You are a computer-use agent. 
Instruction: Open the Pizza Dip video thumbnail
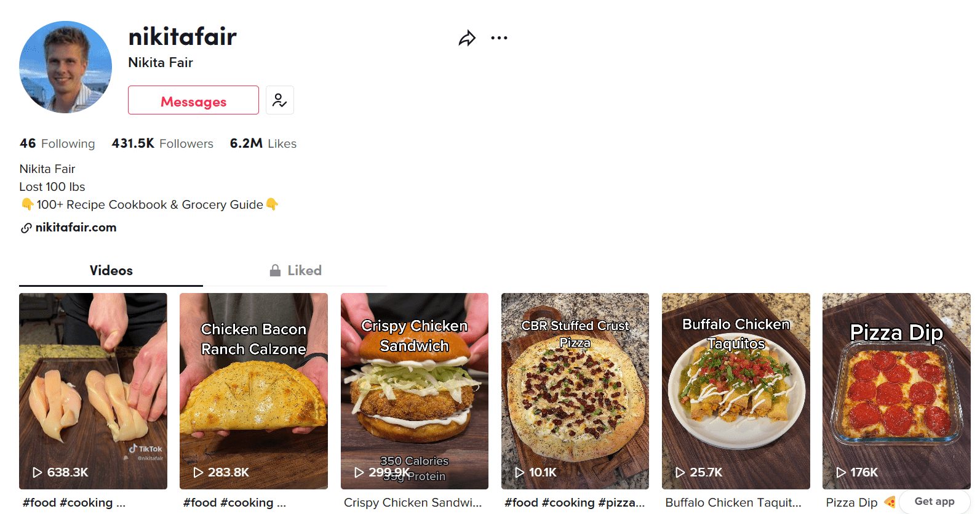tap(896, 391)
